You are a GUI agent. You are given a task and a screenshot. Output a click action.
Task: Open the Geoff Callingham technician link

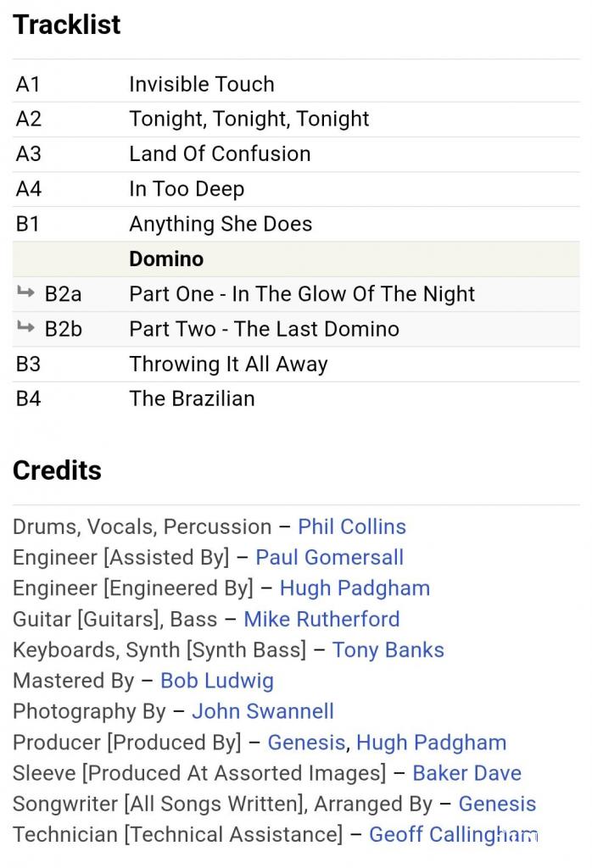coord(453,835)
